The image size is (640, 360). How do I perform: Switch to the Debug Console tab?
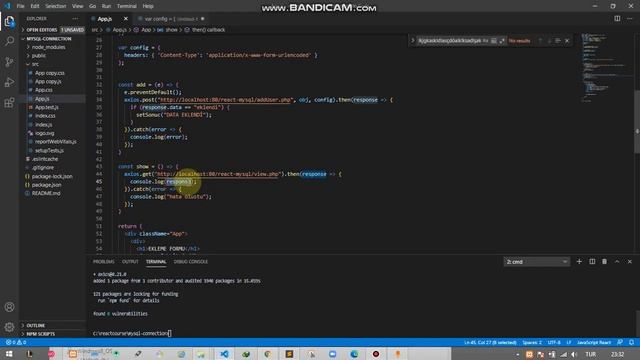coord(191,262)
